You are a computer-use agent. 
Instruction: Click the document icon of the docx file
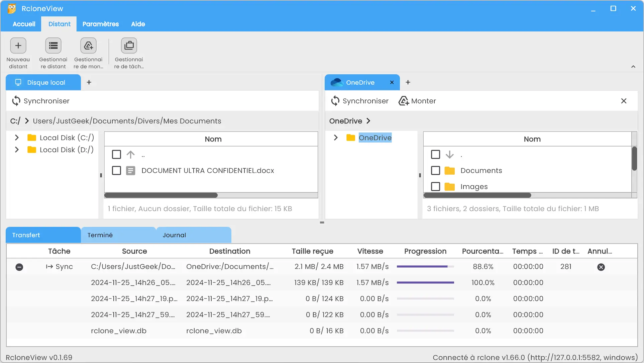[x=131, y=171]
